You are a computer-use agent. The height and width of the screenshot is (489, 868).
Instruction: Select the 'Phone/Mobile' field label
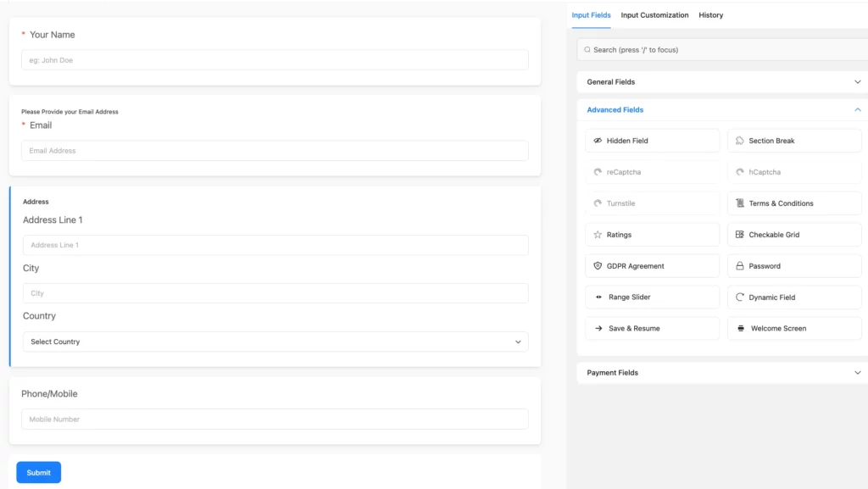coord(49,394)
